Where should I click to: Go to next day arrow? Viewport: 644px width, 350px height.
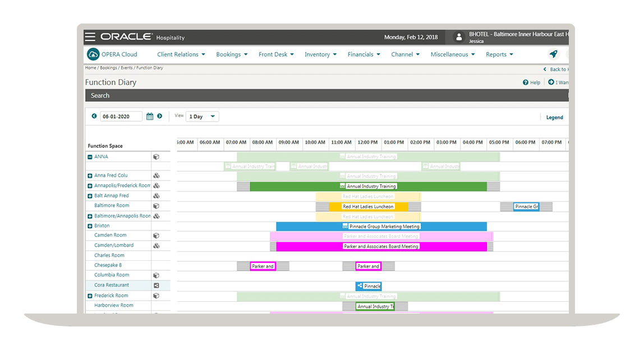(160, 116)
